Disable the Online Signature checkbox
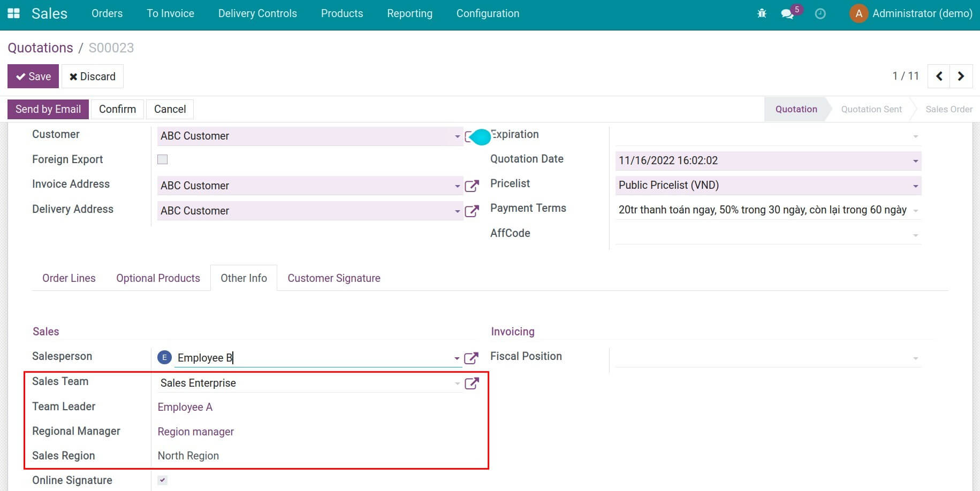 coord(162,480)
